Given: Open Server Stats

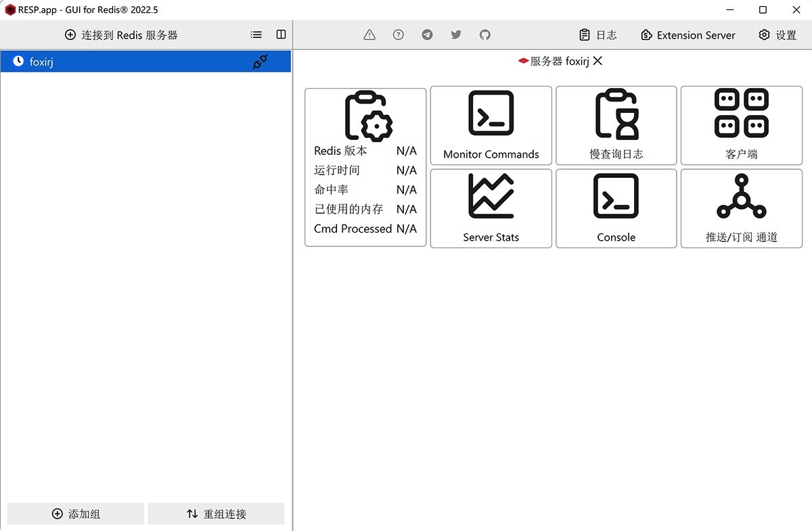Looking at the screenshot, I should pos(491,208).
